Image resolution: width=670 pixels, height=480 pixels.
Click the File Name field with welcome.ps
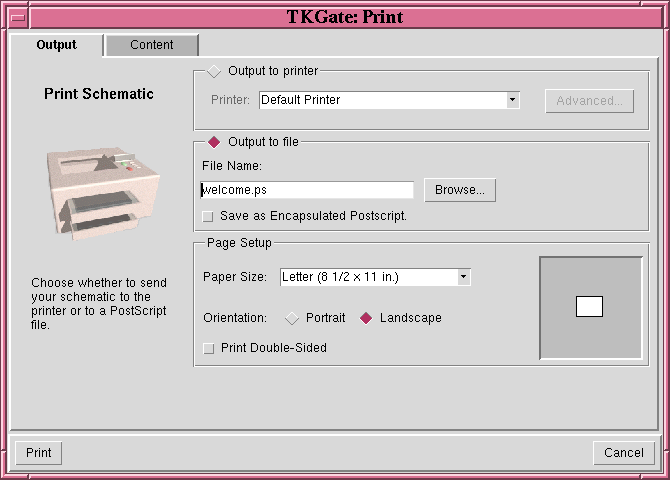[306, 190]
